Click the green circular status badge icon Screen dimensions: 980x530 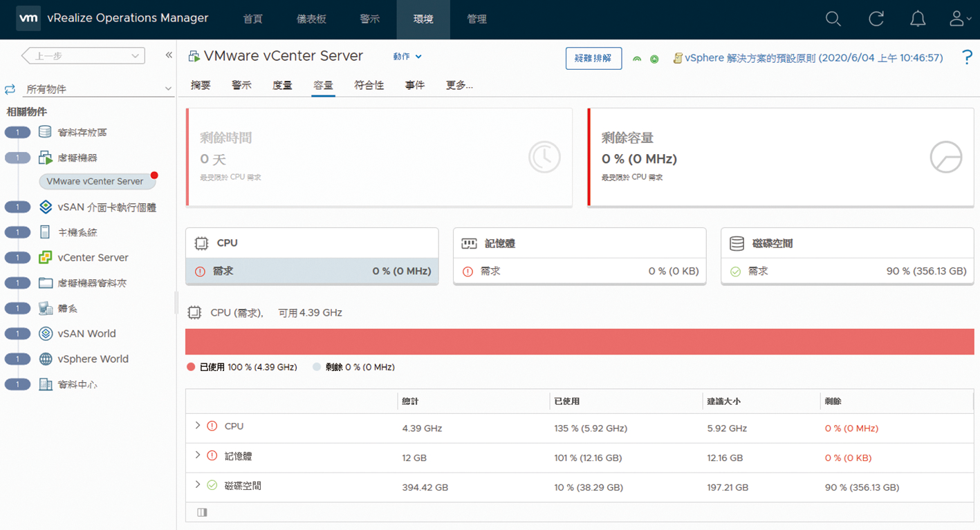(654, 59)
